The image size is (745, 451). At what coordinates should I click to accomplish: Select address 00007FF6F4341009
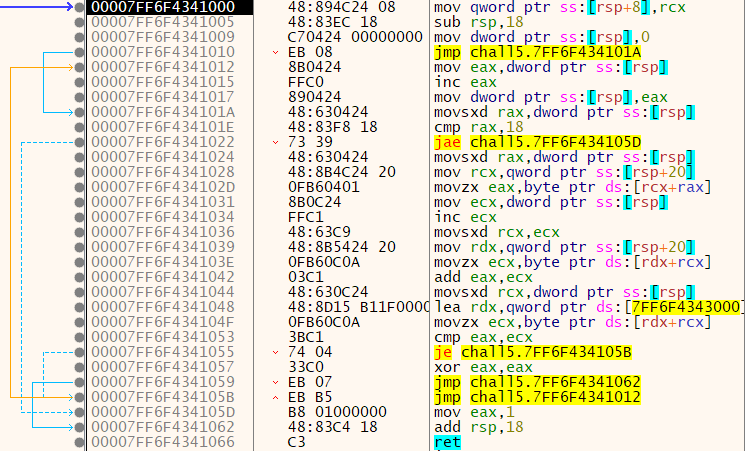pos(163,37)
